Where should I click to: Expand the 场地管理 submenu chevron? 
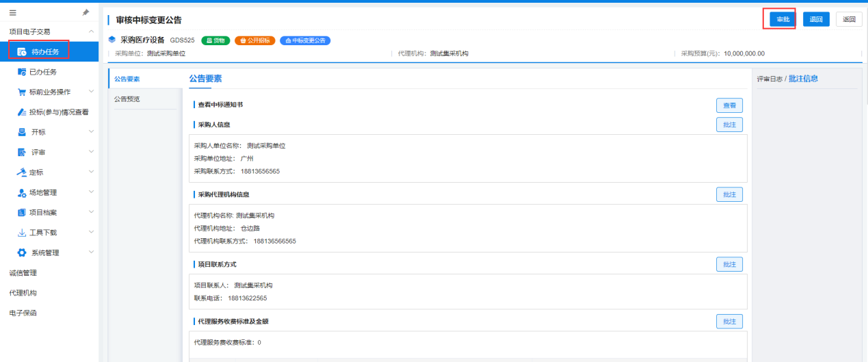[x=91, y=192]
